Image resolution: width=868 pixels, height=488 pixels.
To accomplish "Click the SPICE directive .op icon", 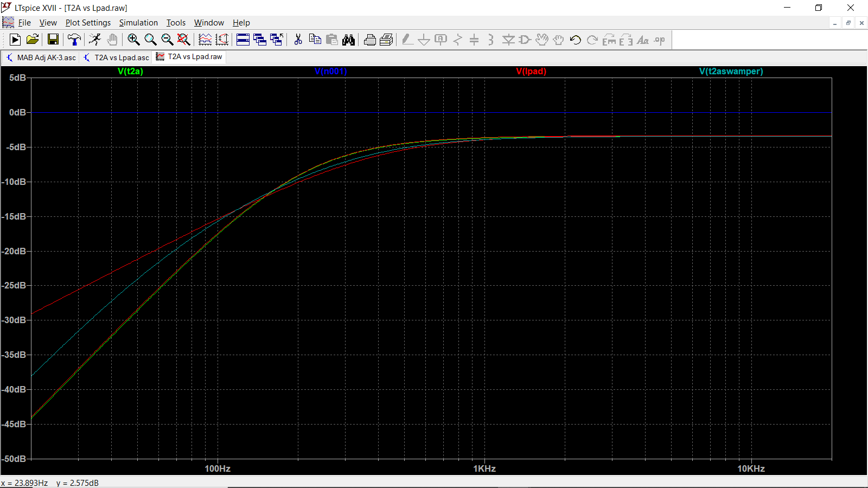I will tap(660, 40).
